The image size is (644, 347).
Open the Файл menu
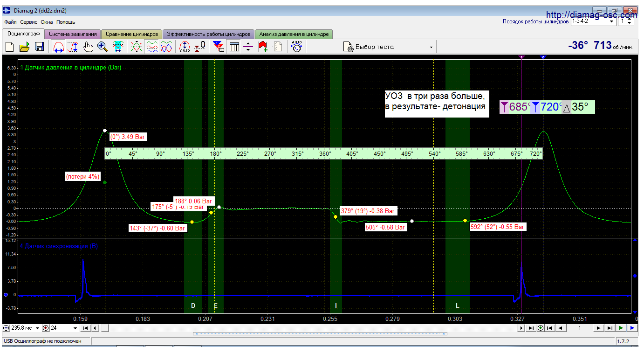10,22
